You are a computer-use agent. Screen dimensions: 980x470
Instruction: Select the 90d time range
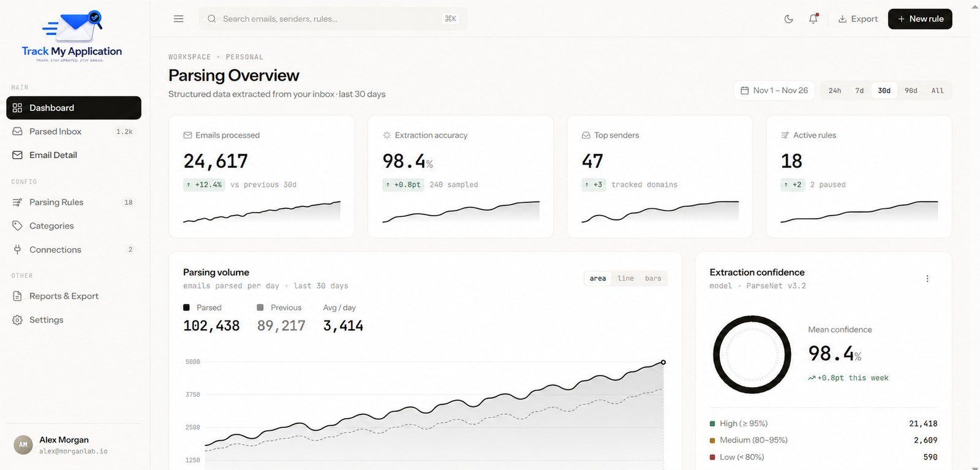pyautogui.click(x=911, y=91)
